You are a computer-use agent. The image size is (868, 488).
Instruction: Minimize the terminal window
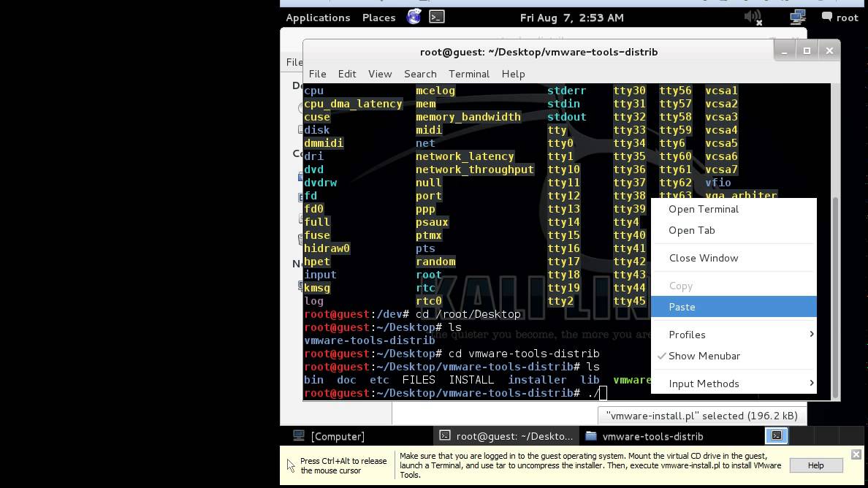pos(784,51)
